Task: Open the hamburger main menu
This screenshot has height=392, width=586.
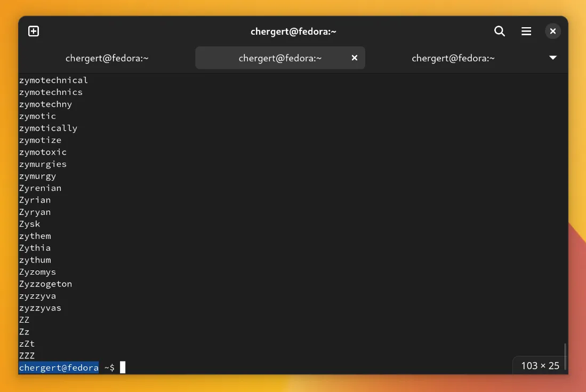Action: (526, 31)
